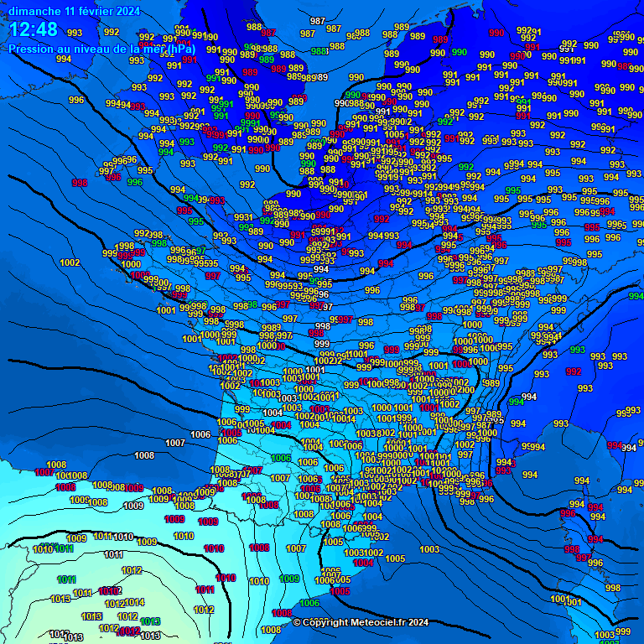Click the 996 reading in upper-left ocean area

(x=76, y=100)
